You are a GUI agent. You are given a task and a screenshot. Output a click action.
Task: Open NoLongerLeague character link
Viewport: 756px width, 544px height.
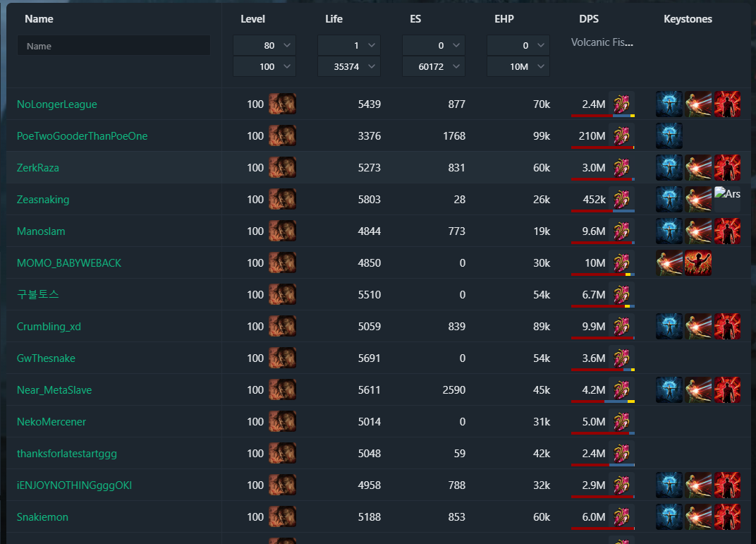57,104
